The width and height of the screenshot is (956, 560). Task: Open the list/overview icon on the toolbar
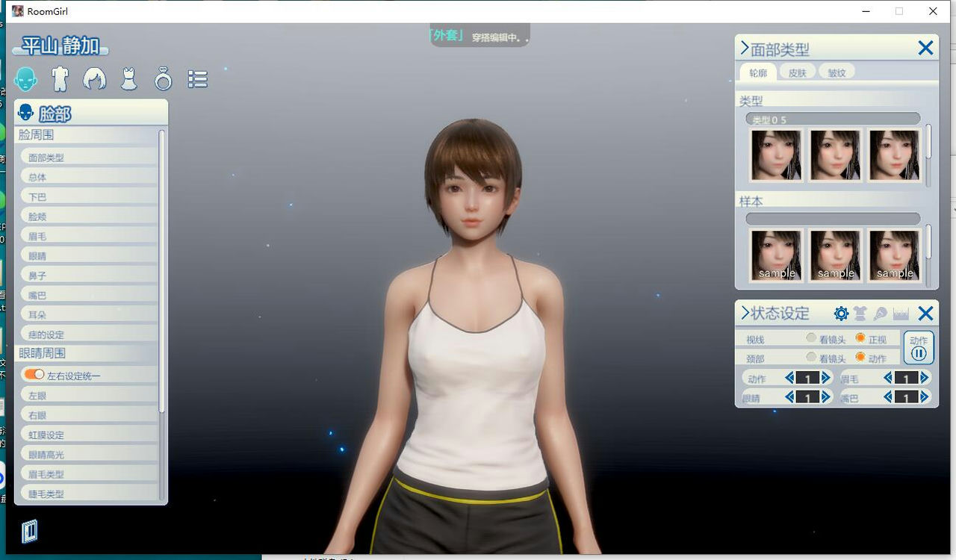(x=196, y=78)
